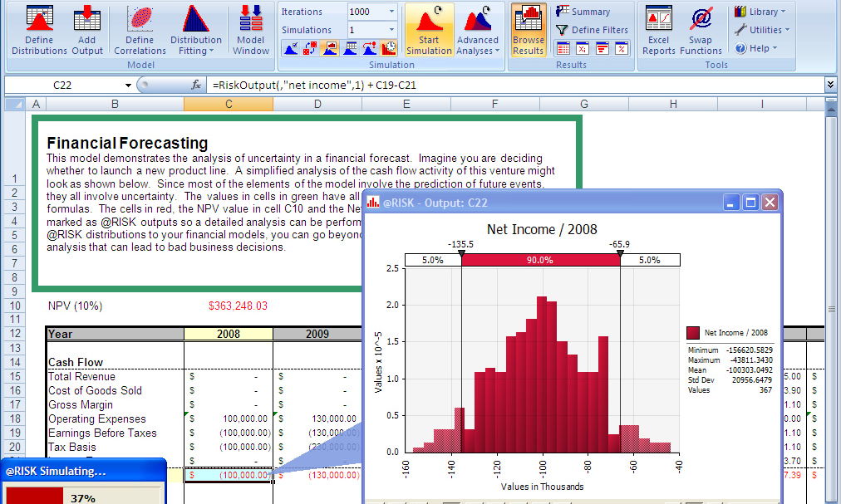Image resolution: width=841 pixels, height=504 pixels.
Task: Toggle automatically show output graph icon
Action: (x=330, y=48)
